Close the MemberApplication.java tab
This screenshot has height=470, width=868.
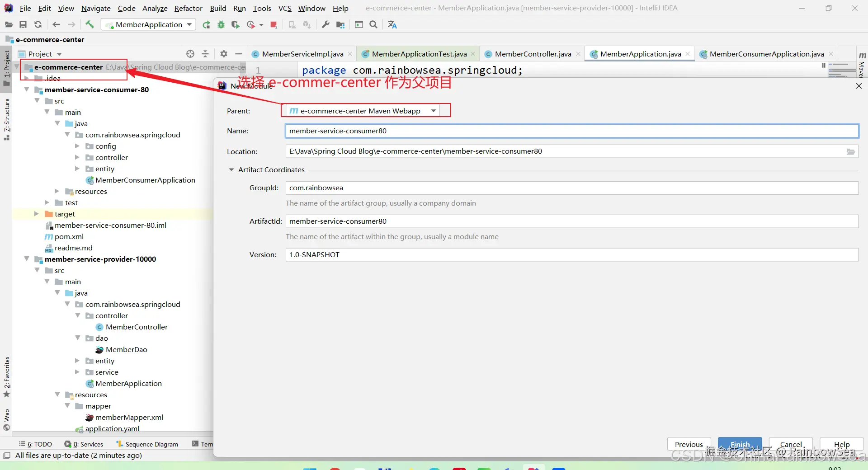pos(688,54)
